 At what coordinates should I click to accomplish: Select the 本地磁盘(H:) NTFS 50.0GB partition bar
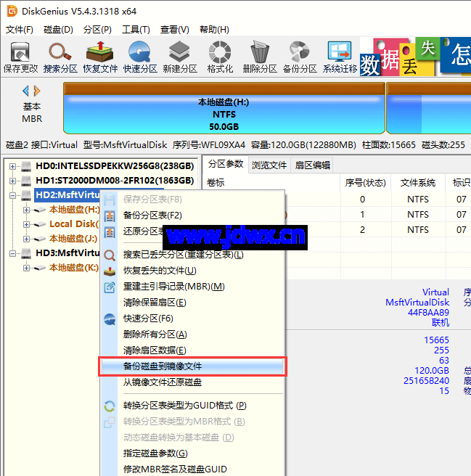point(224,108)
